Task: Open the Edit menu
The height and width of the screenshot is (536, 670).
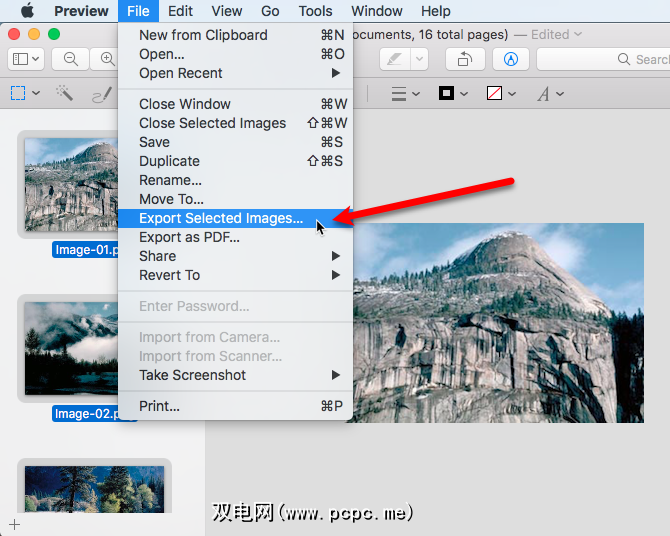Action: click(x=180, y=11)
